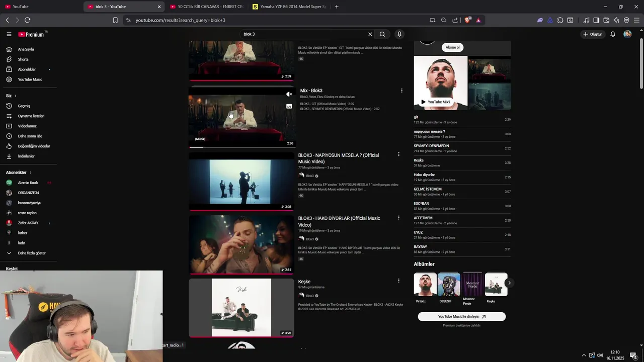This screenshot has height=362, width=644.
Task: Open the Alemin Kıralı subscription
Action: pos(28,183)
